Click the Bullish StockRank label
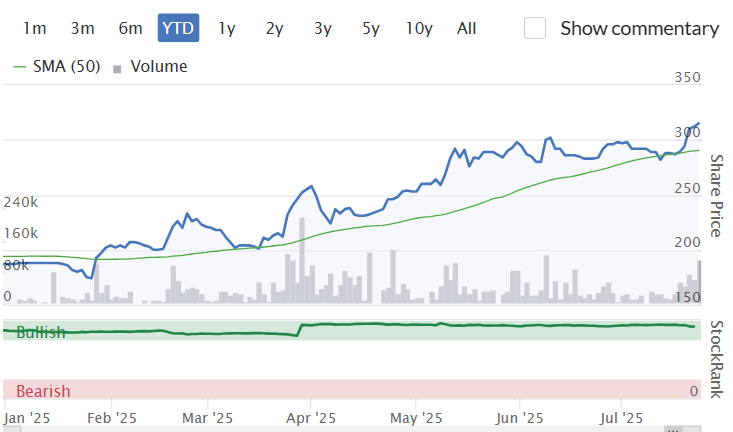This screenshot has width=733, height=432. point(41,332)
